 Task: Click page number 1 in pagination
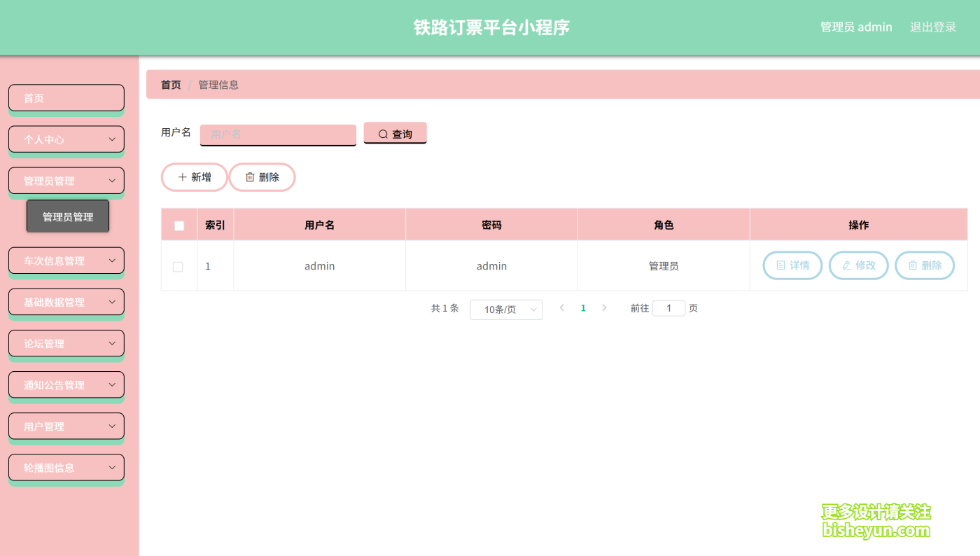(583, 307)
